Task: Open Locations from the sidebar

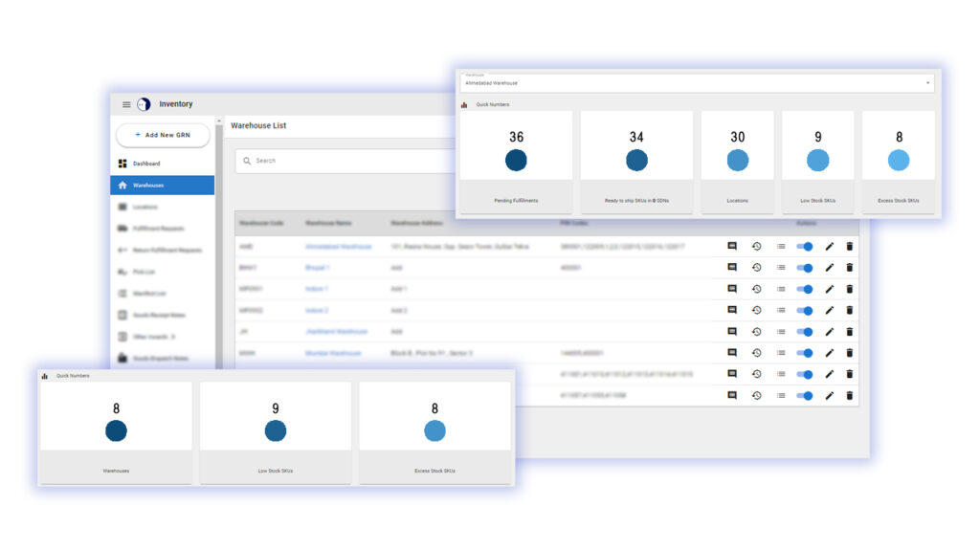Action: pyautogui.click(x=145, y=207)
